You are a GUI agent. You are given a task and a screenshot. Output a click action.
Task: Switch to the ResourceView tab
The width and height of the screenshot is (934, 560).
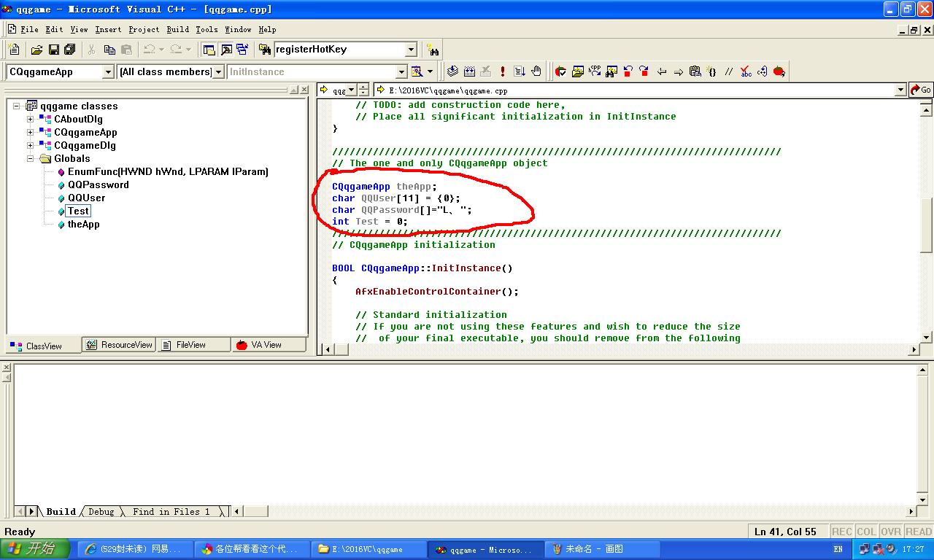point(119,345)
